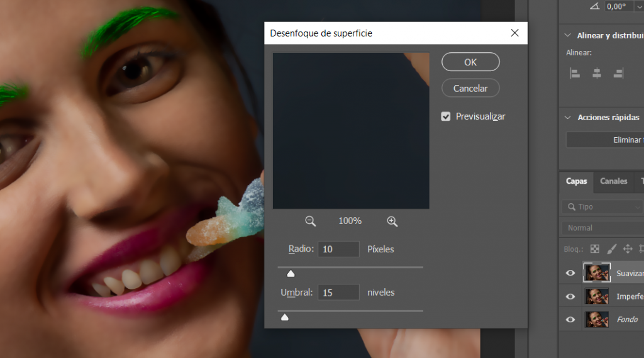Click the zoom out magnifier in the dialog

[311, 221]
